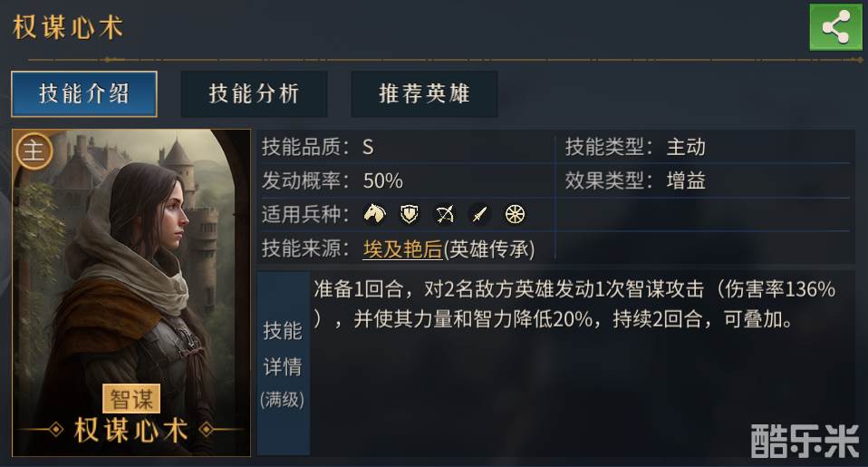The width and height of the screenshot is (868, 467).
Task: Click the skill portrait card image
Action: [131, 272]
